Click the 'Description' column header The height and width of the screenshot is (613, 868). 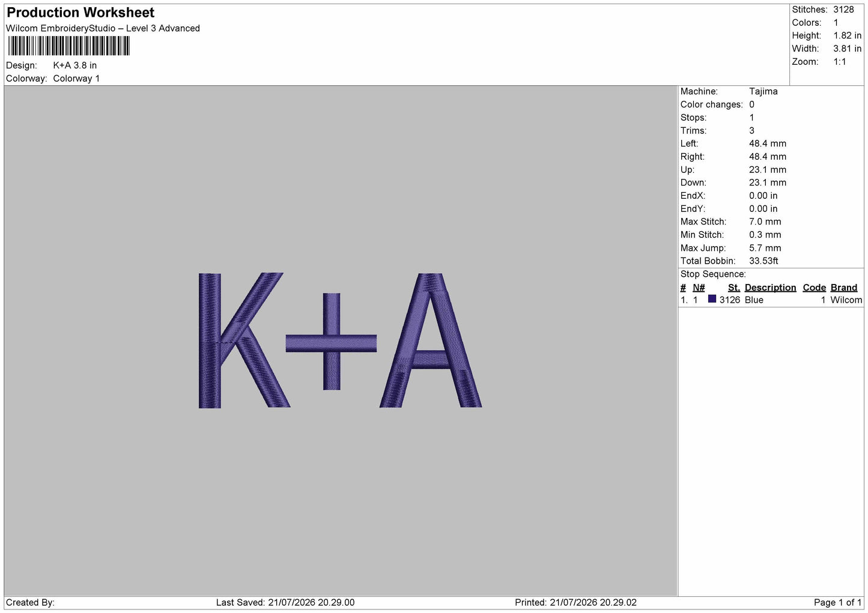click(x=770, y=288)
